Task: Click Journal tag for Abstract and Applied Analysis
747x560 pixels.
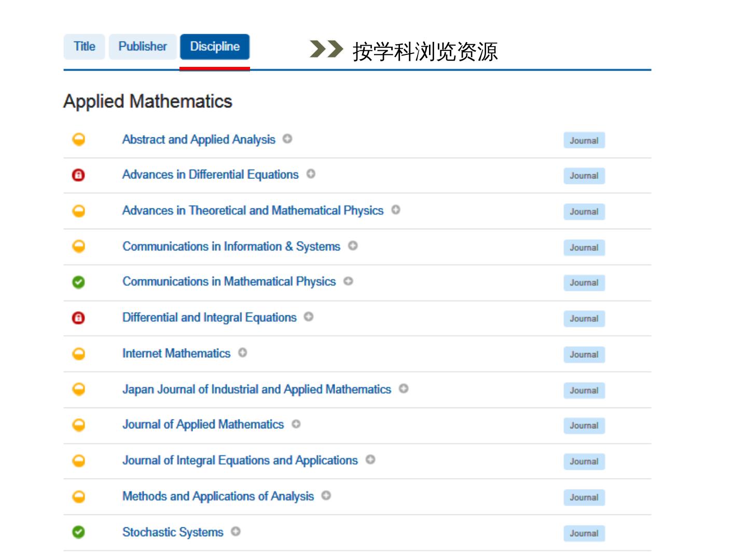Action: click(584, 141)
